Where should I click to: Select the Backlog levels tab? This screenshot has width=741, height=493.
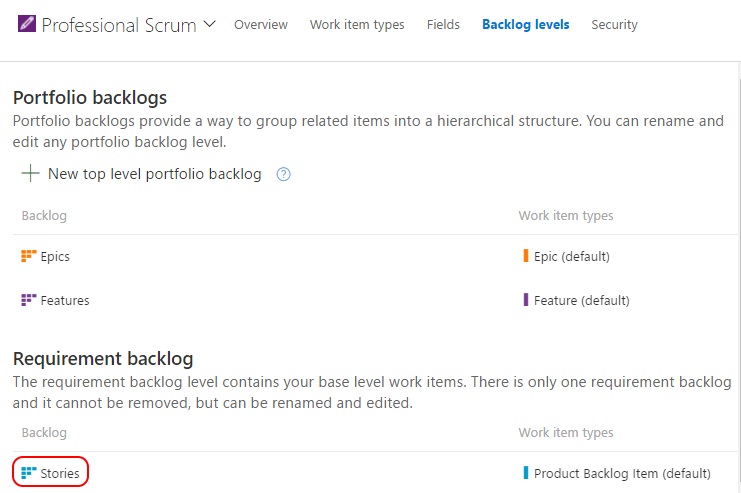click(x=525, y=25)
